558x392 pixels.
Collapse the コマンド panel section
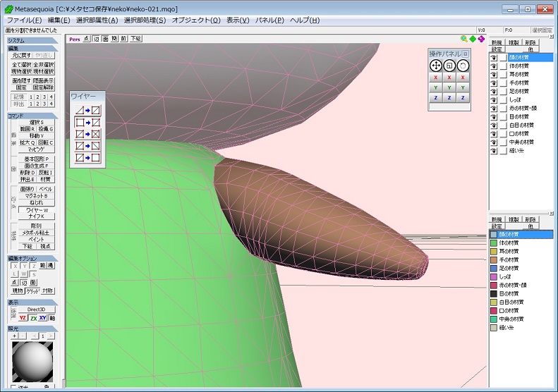(16, 114)
